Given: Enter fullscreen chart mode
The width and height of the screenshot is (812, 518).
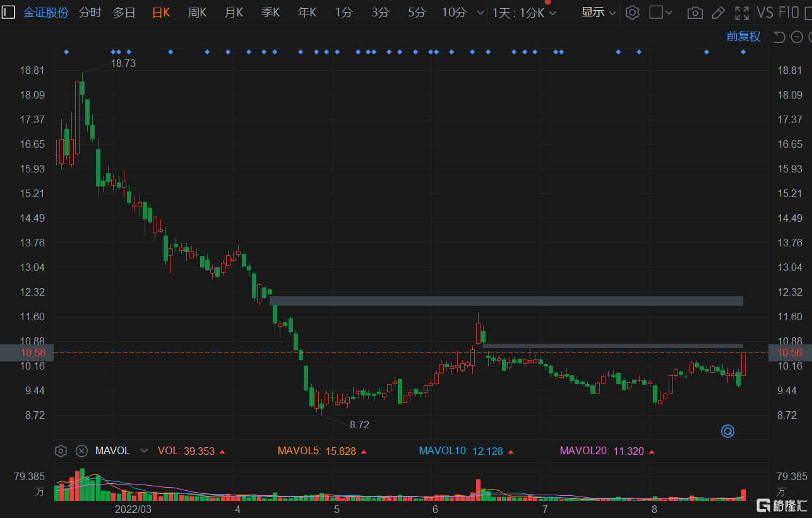Looking at the screenshot, I should (743, 13).
